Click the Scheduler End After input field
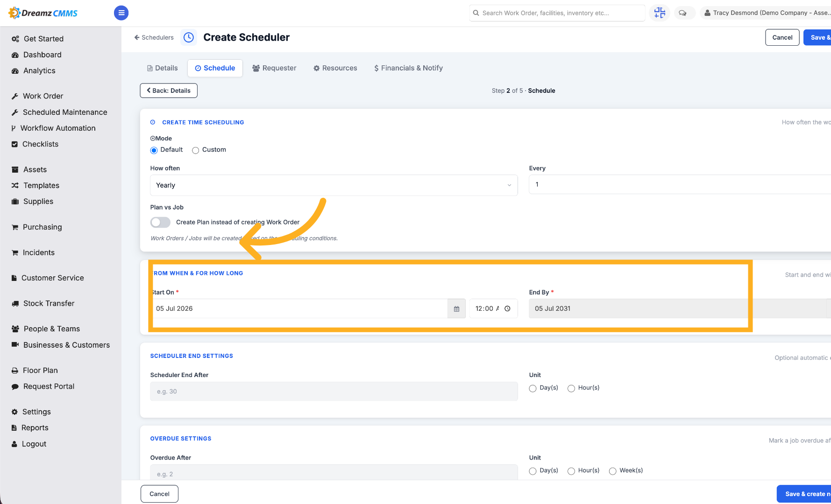The width and height of the screenshot is (831, 504). click(x=334, y=392)
